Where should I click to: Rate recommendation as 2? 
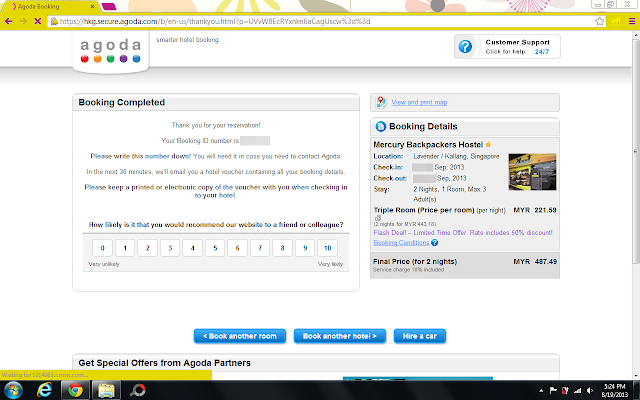[x=147, y=248]
